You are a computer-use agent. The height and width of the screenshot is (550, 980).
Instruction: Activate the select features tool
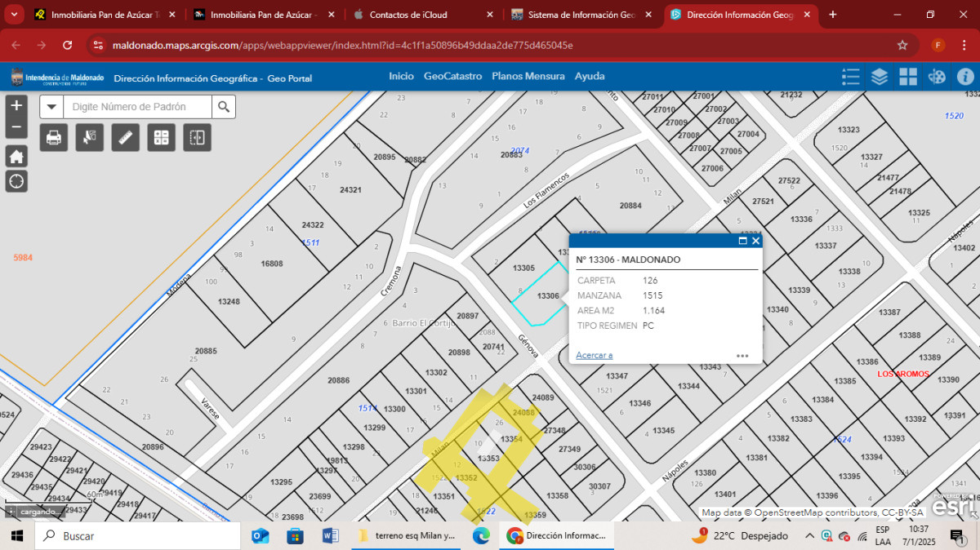point(90,137)
